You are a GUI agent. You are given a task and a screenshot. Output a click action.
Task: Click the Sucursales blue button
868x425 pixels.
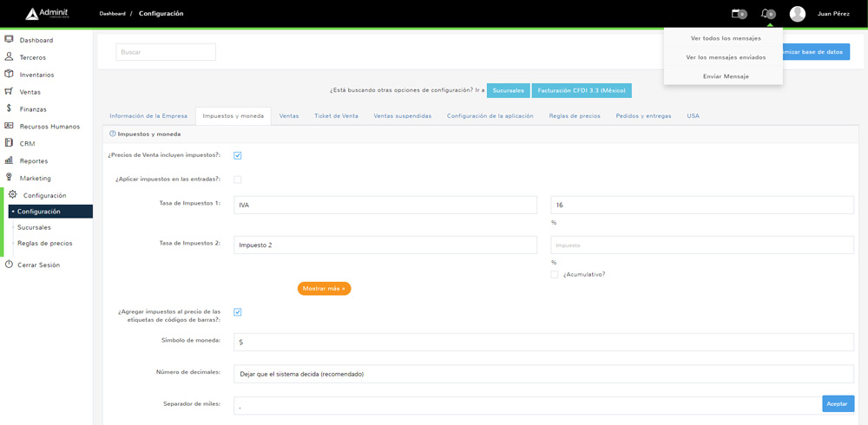point(508,90)
